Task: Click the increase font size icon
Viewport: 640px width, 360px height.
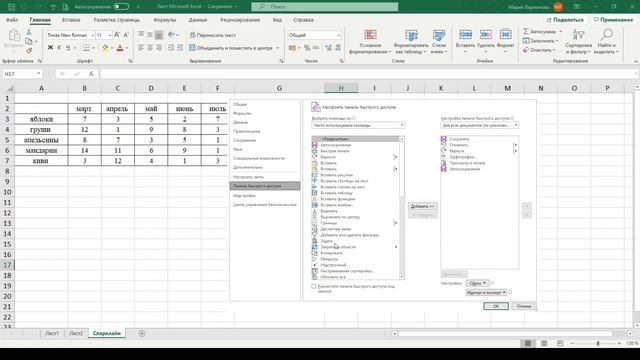Action: [x=117, y=35]
